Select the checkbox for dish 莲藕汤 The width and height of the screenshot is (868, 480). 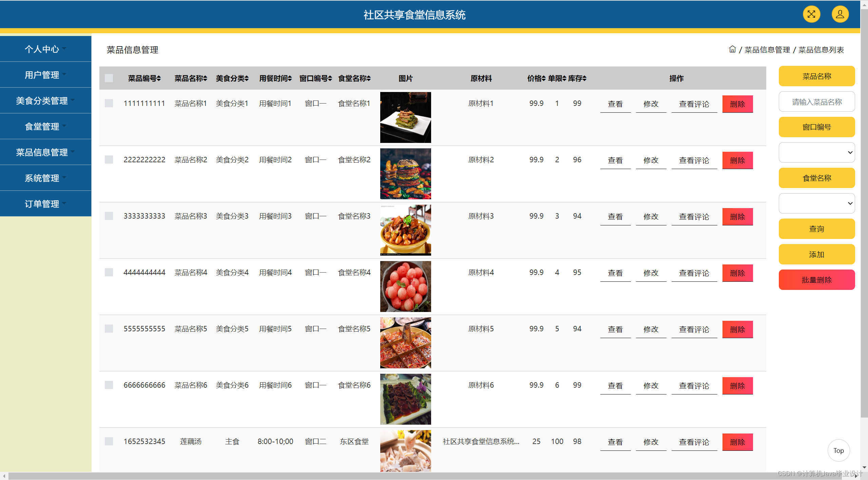click(x=109, y=441)
